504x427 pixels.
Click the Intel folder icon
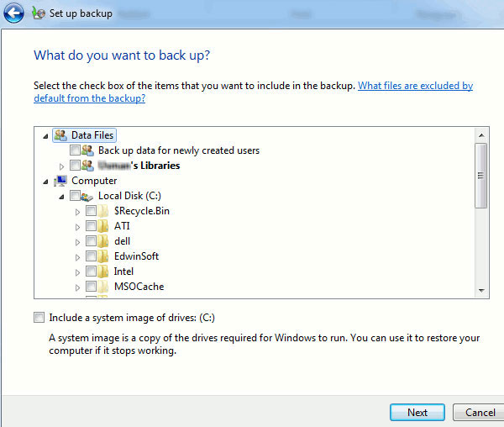(102, 271)
